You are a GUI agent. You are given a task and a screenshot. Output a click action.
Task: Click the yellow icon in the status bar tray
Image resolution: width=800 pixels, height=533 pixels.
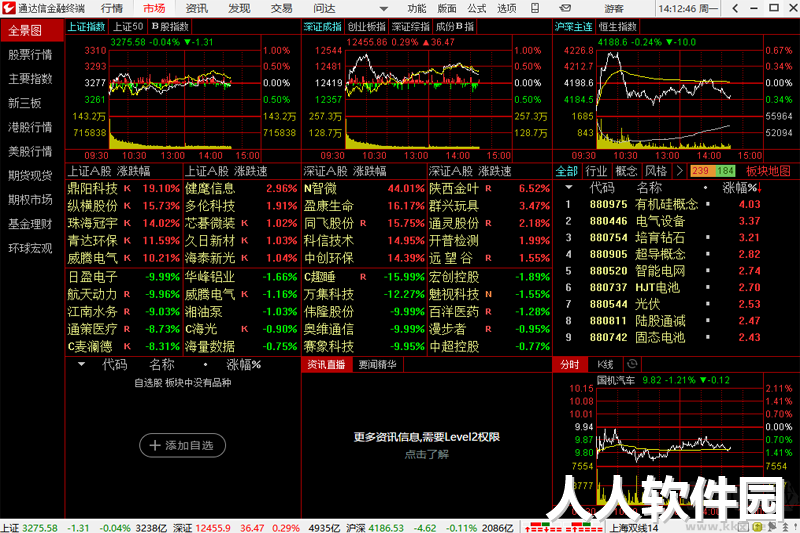[758, 526]
